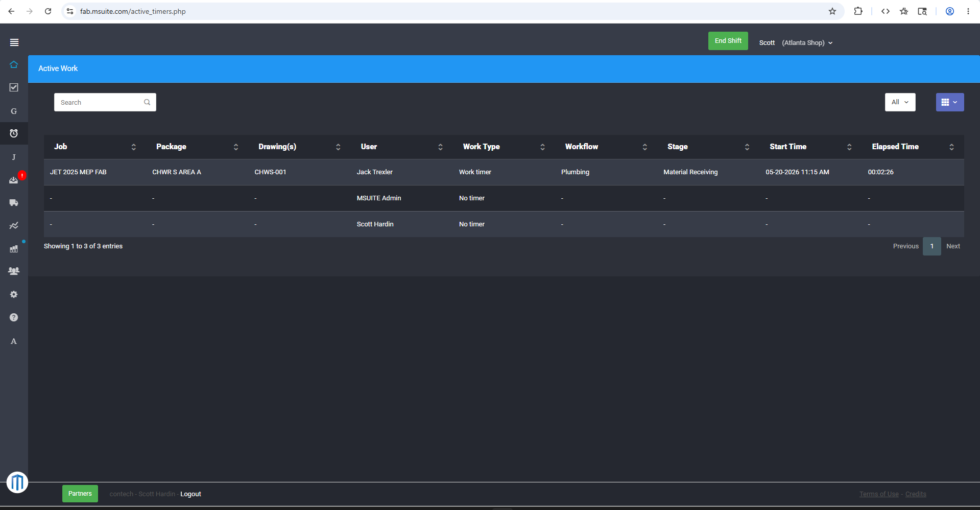
Task: Open the bar chart reports icon
Action: click(x=14, y=249)
